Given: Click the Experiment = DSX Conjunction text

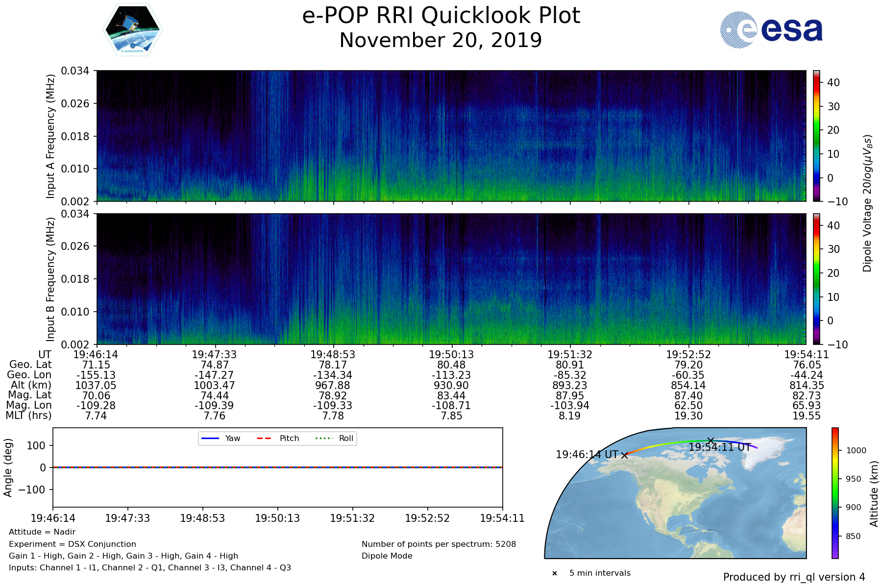Looking at the screenshot, I should 73,544.
